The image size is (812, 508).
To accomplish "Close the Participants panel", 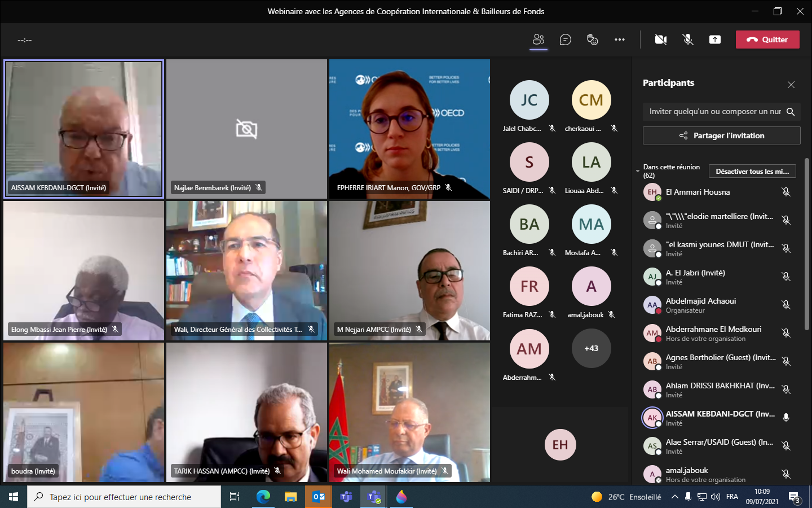I will click(791, 85).
